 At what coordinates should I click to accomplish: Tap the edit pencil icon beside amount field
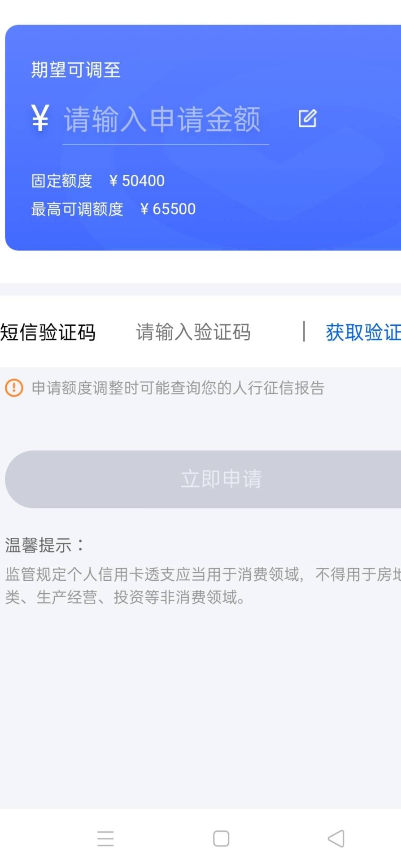pos(308,118)
